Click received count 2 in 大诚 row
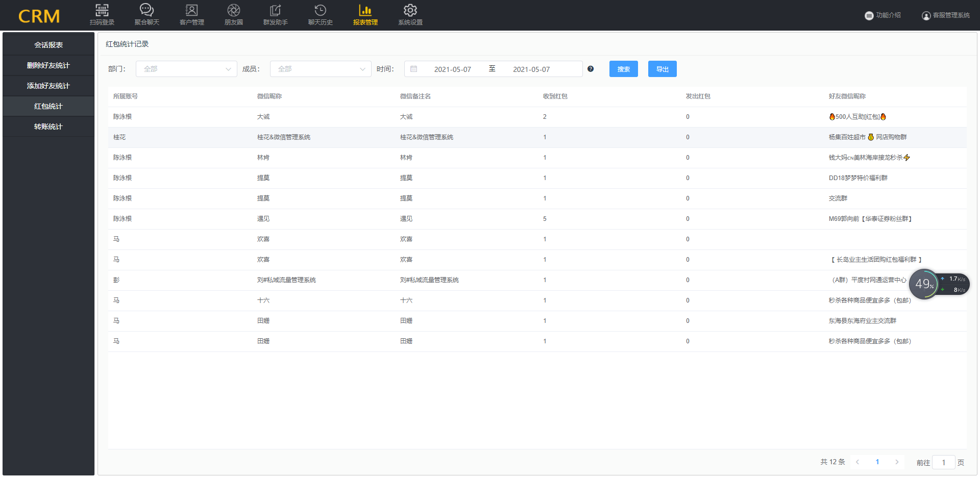This screenshot has height=478, width=980. coord(545,117)
